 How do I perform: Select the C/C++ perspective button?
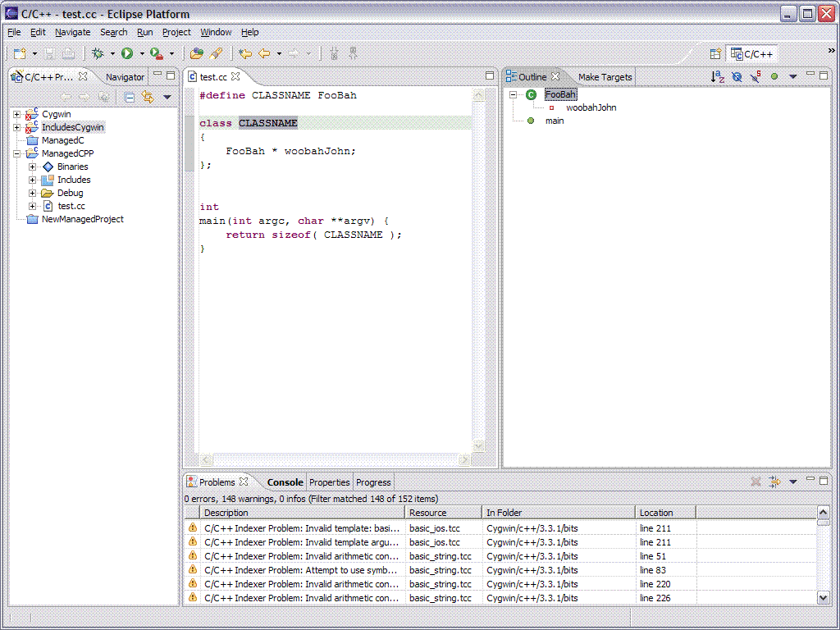pos(751,54)
